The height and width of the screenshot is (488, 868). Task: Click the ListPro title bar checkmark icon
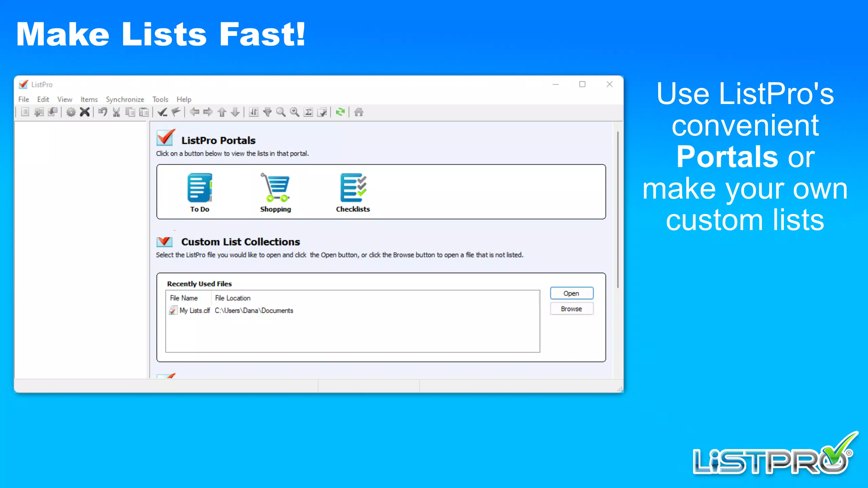tap(23, 84)
